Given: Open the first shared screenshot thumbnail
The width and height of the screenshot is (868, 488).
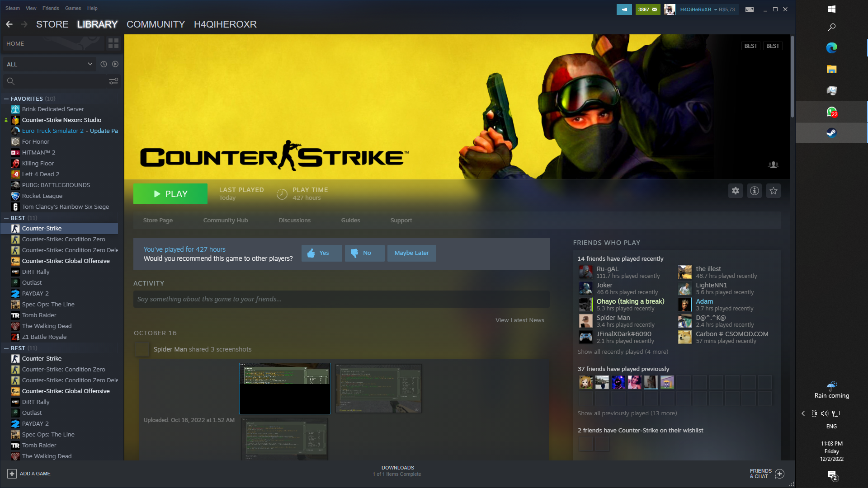Looking at the screenshot, I should click(284, 388).
